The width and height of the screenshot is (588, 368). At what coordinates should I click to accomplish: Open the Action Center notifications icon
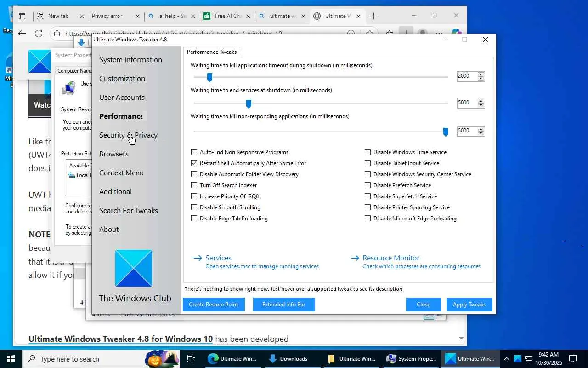[x=573, y=359]
